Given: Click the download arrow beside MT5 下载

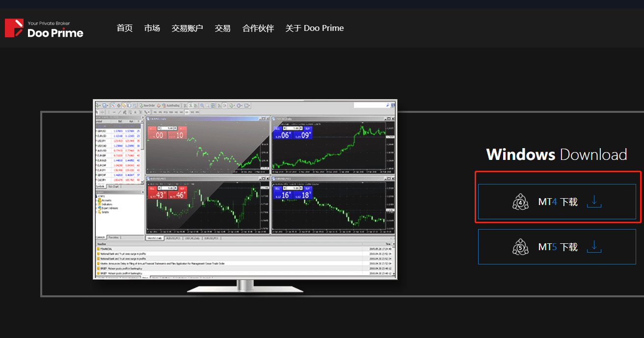Looking at the screenshot, I should [x=594, y=246].
